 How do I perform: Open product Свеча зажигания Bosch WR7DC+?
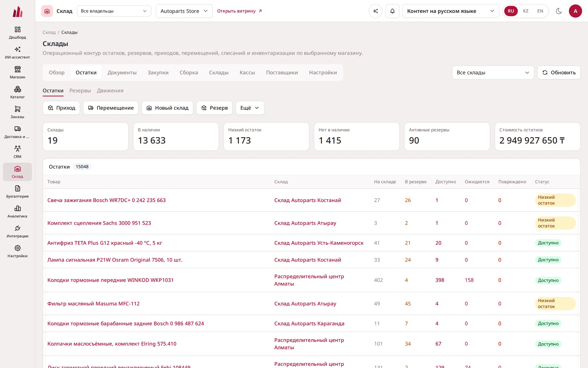tap(107, 200)
